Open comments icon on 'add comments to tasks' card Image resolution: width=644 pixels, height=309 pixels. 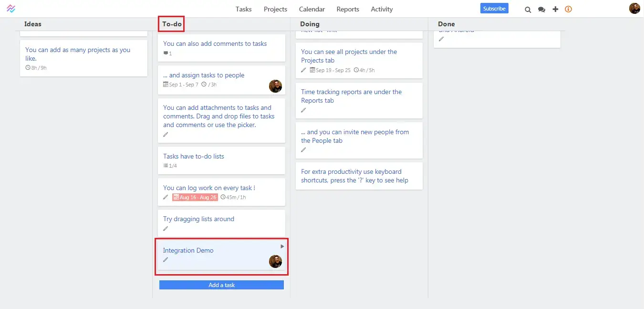pyautogui.click(x=166, y=53)
